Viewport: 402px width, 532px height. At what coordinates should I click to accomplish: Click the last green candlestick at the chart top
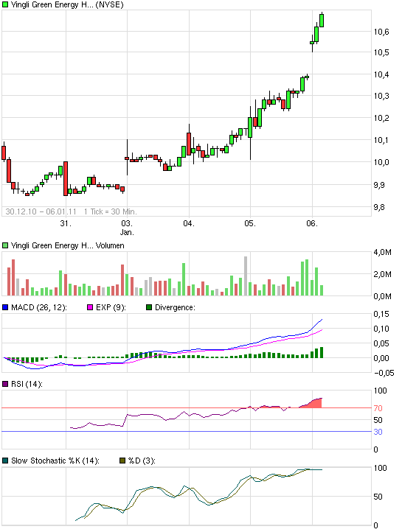coord(322,20)
